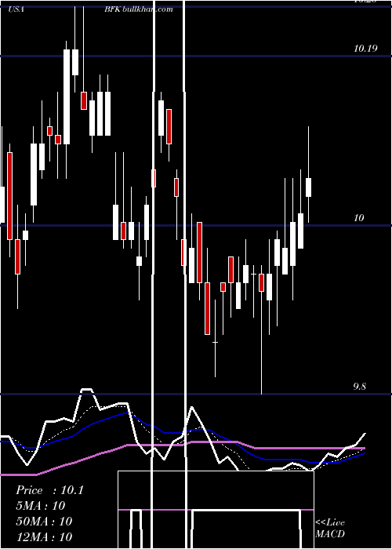Click the 50MA : 10 readout

click(44, 522)
